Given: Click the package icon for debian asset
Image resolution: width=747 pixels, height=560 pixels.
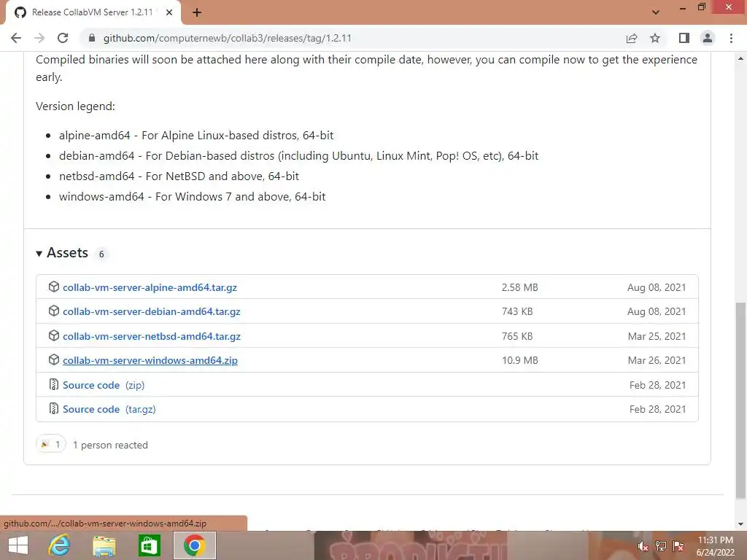Looking at the screenshot, I should [54, 311].
